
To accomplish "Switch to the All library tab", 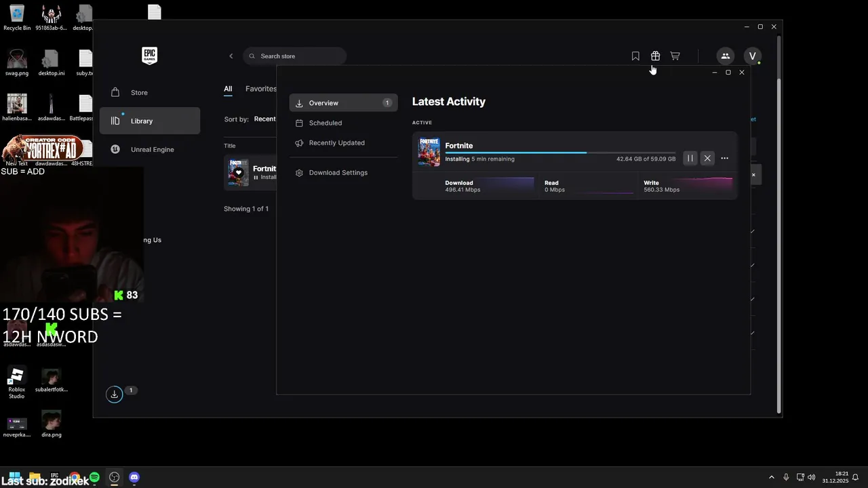I will [228, 89].
